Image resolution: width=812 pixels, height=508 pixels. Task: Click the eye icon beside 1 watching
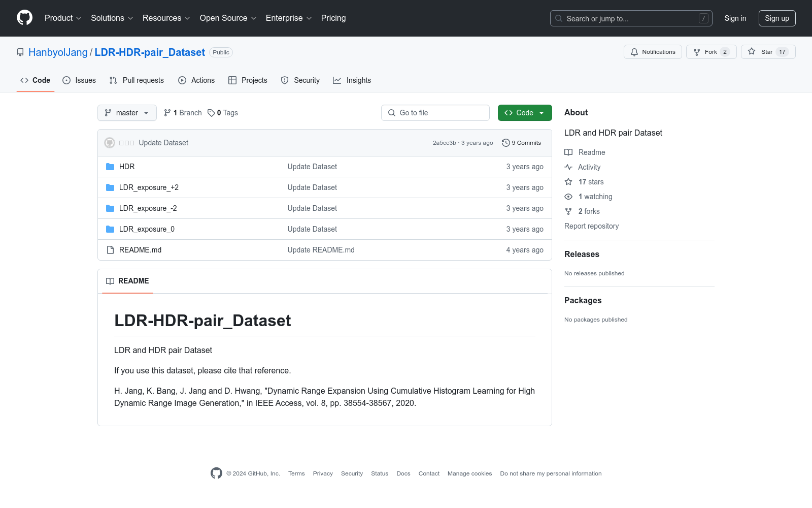coord(568,197)
